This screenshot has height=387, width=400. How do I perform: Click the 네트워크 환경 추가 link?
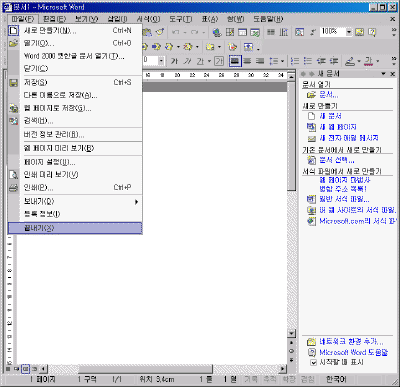[351, 342]
